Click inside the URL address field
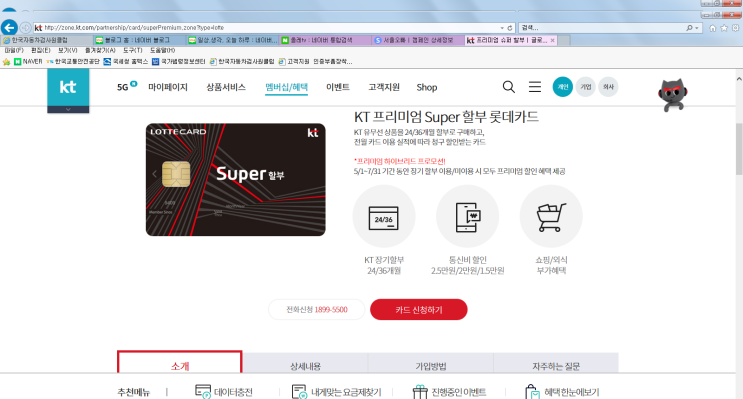Screen dimensions: 743x399 point(270,28)
